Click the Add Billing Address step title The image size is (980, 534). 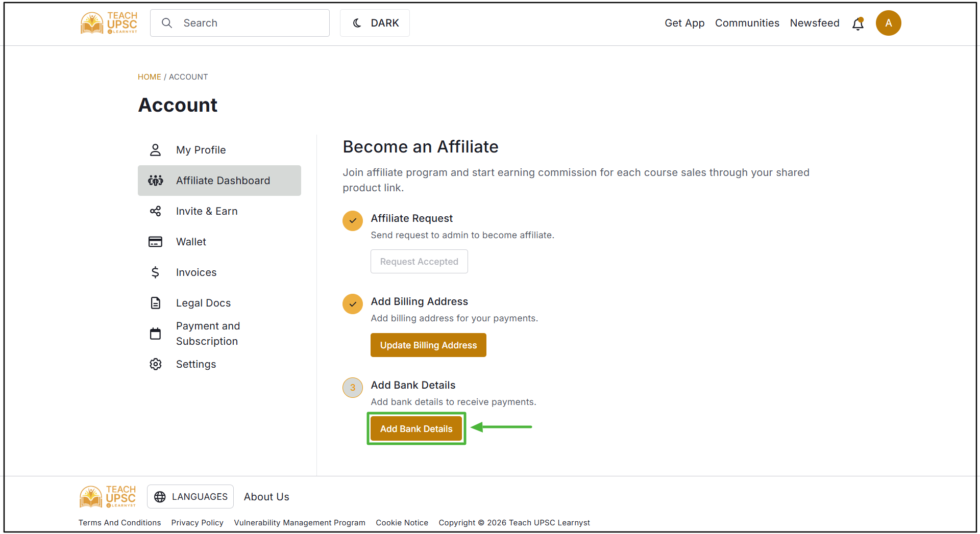pyautogui.click(x=419, y=301)
